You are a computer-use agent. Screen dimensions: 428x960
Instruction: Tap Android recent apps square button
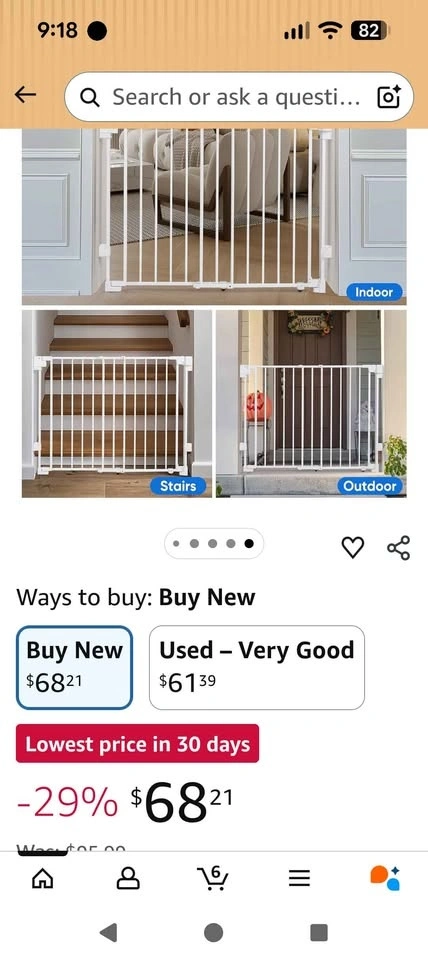[319, 932]
